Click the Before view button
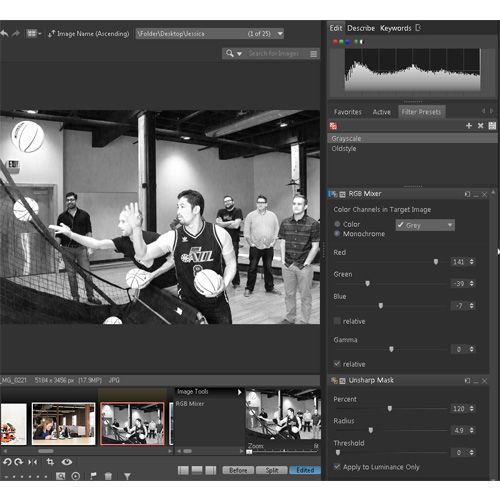The height and width of the screenshot is (500, 500). pyautogui.click(x=238, y=470)
